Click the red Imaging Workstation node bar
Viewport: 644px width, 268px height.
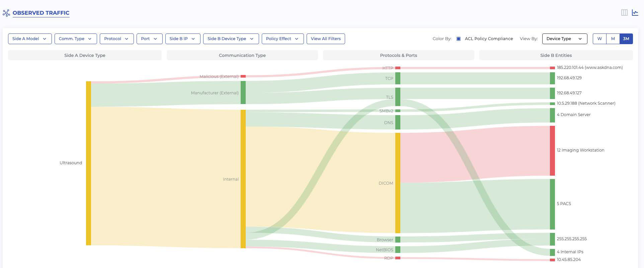coord(552,151)
